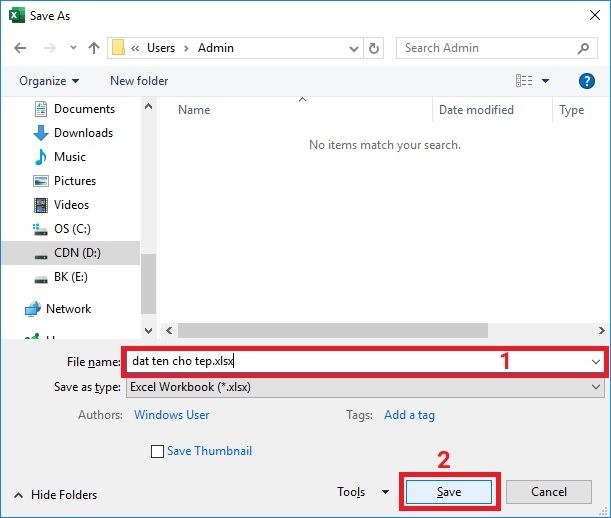Open Documents in the sidebar

click(x=84, y=109)
